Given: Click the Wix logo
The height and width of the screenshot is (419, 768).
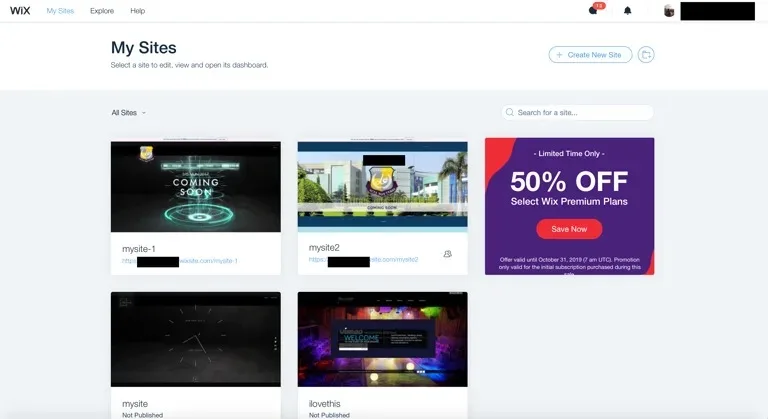Looking at the screenshot, I should click(x=20, y=11).
